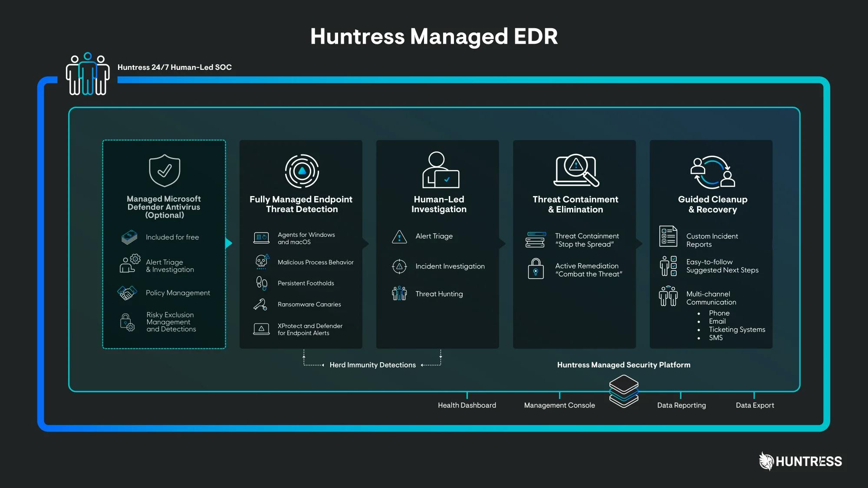Open the Data Export label
The height and width of the screenshot is (488, 868).
coord(755,405)
